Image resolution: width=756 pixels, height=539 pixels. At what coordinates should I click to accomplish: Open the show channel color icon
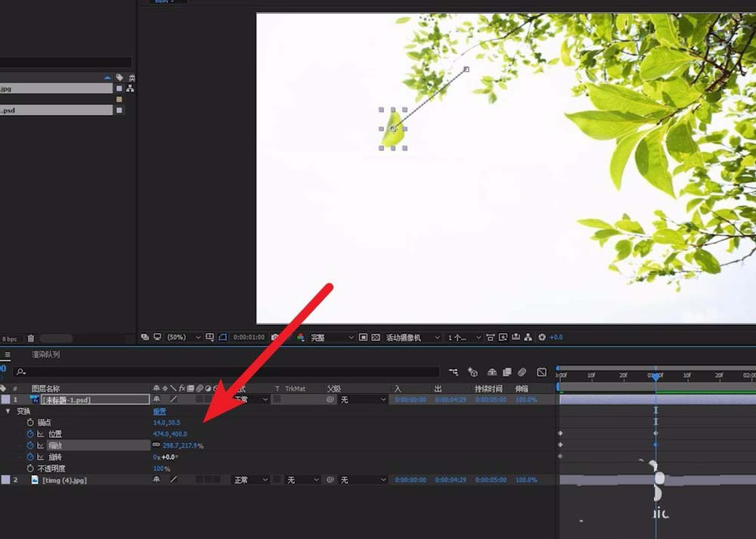click(x=300, y=337)
